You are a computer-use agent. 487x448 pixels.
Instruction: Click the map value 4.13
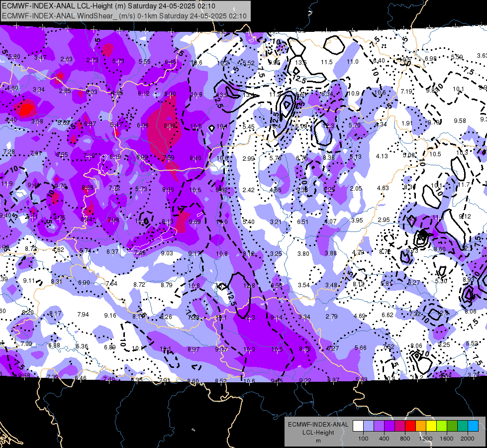[382, 156]
